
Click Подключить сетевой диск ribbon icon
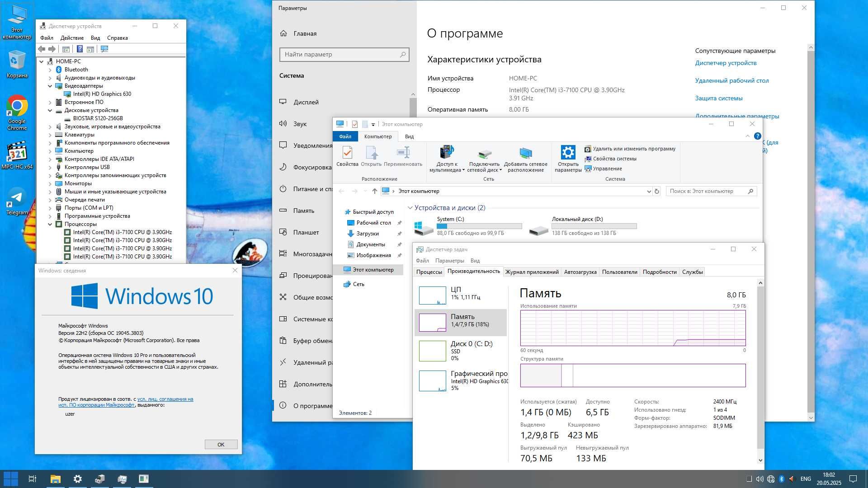coord(484,159)
